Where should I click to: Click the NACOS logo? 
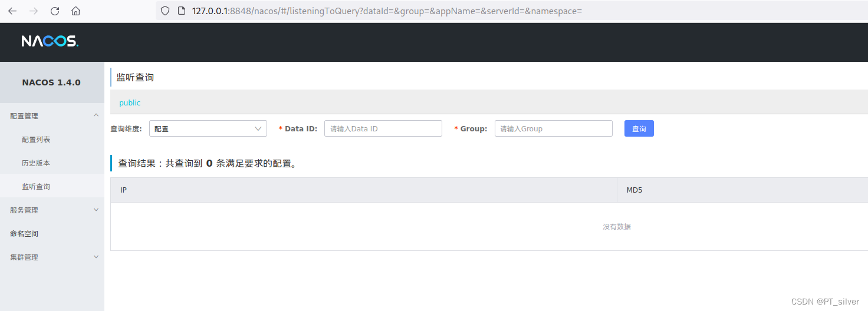click(50, 41)
